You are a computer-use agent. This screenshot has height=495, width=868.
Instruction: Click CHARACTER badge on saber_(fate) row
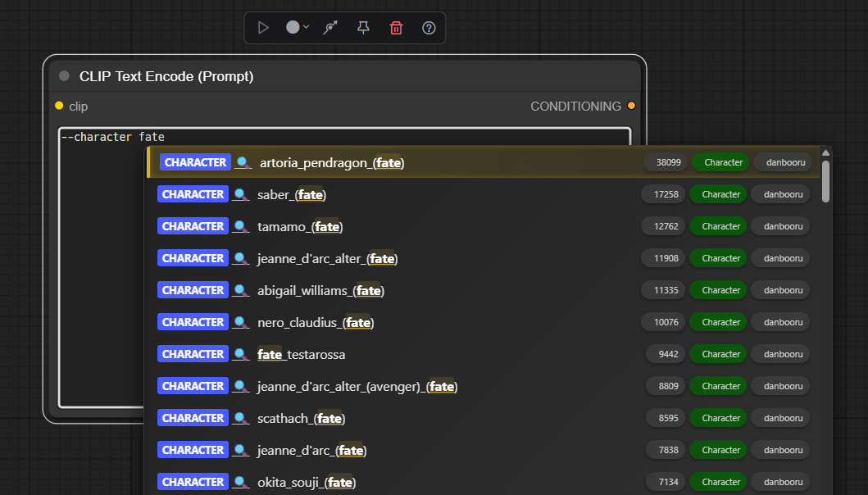pyautogui.click(x=193, y=194)
